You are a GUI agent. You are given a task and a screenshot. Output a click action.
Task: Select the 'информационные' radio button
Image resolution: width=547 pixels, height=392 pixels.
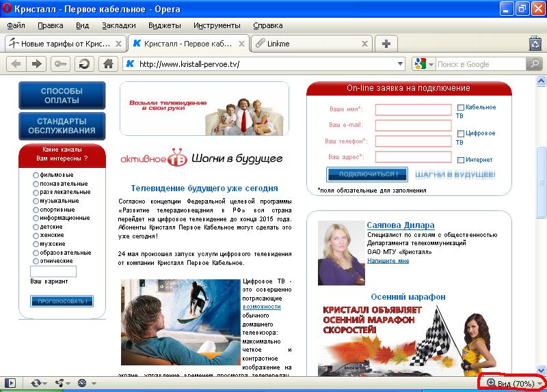point(36,218)
